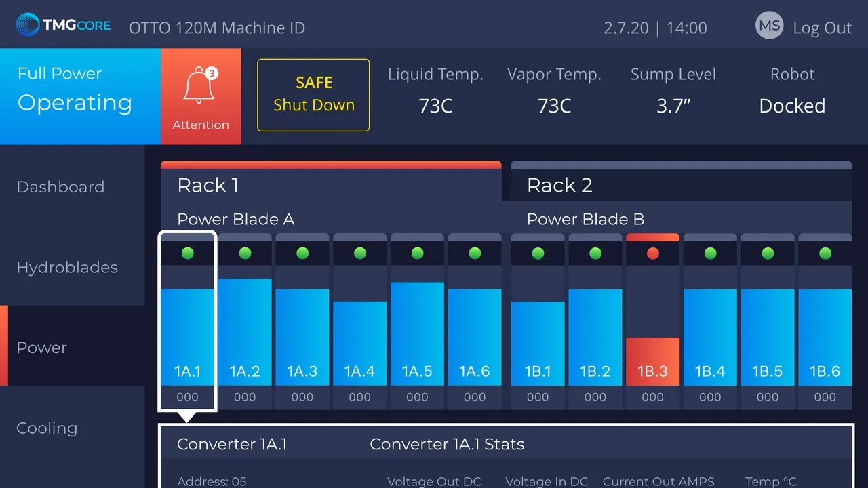The width and height of the screenshot is (868, 488).
Task: Open the Attention alerts bell
Action: 201,96
